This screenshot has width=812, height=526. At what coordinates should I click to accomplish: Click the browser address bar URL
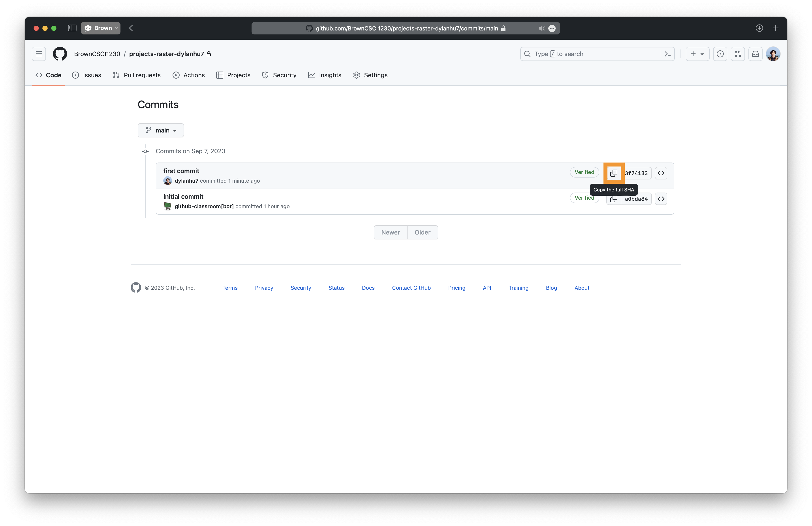coord(407,28)
